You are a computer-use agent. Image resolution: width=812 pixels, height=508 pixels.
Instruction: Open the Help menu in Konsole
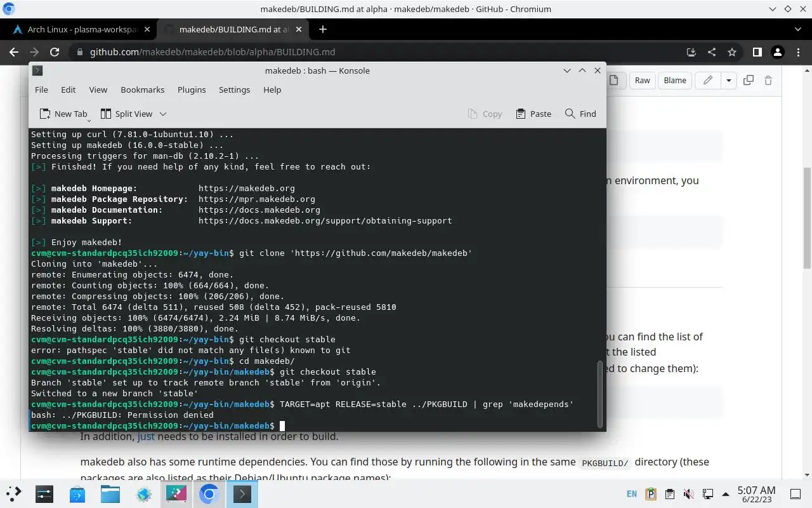pyautogui.click(x=272, y=90)
